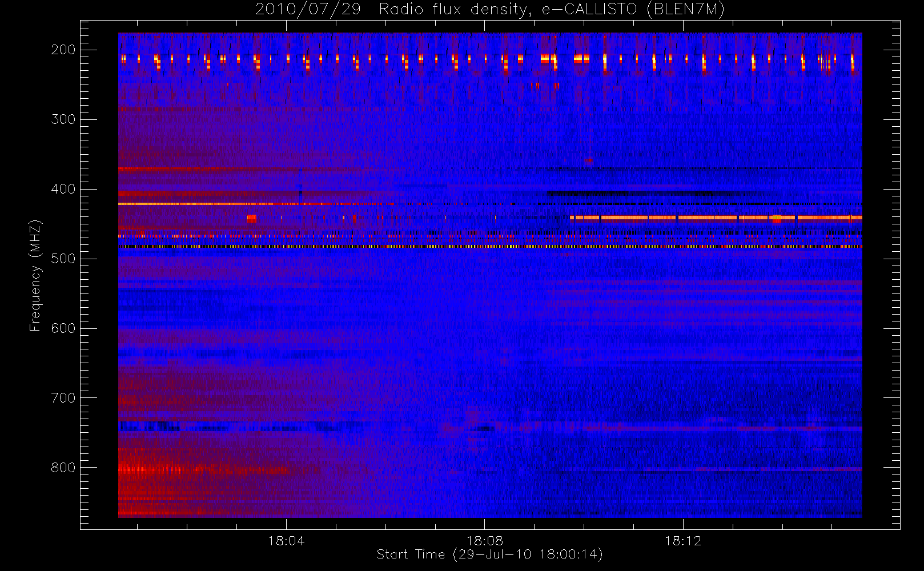Click the 300 frequency tick label
This screenshot has width=924, height=571.
(x=63, y=119)
